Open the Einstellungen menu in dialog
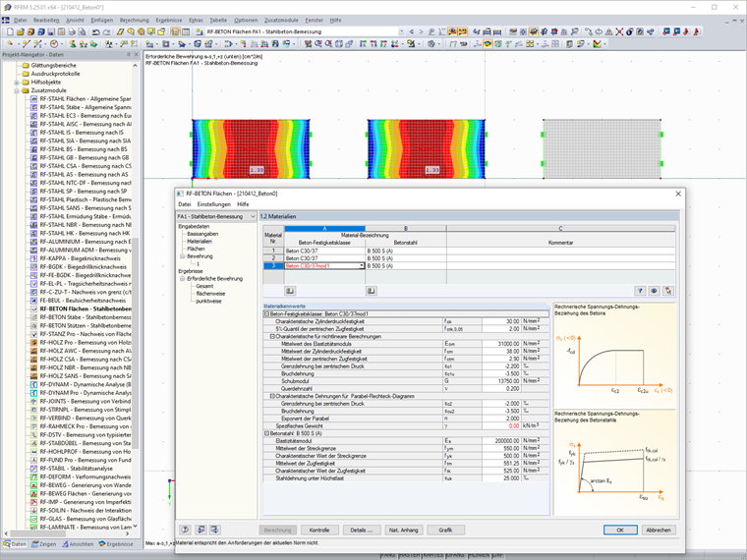 213,204
